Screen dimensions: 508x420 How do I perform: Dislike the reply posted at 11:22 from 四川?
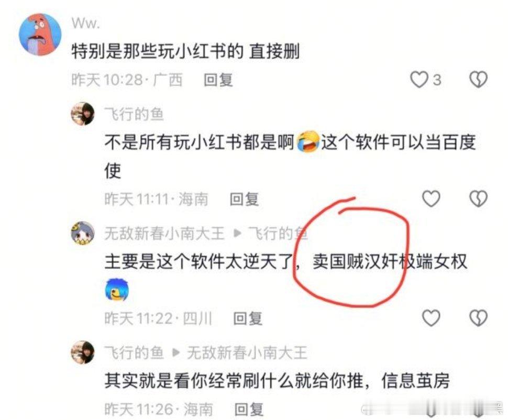[479, 317]
